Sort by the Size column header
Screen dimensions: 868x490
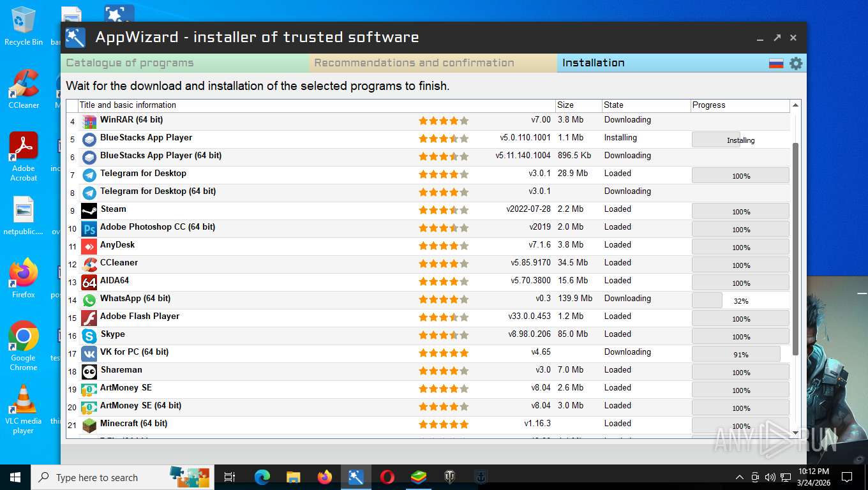578,105
